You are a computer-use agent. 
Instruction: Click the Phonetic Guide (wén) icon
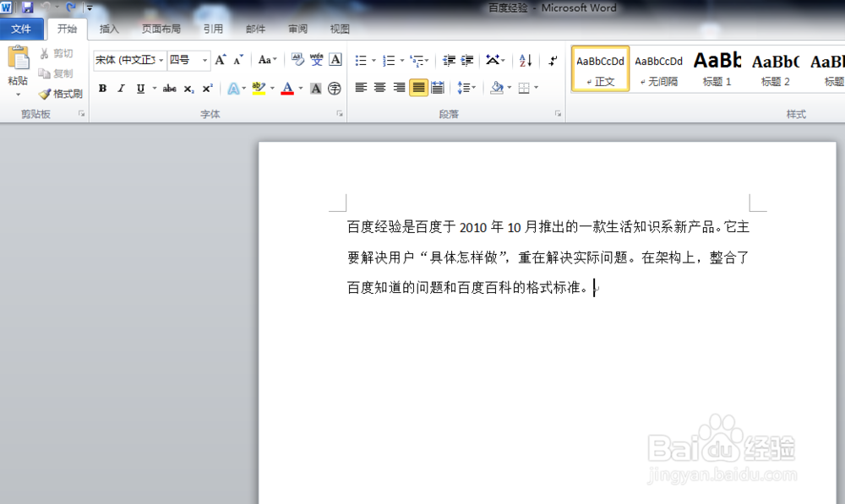316,60
